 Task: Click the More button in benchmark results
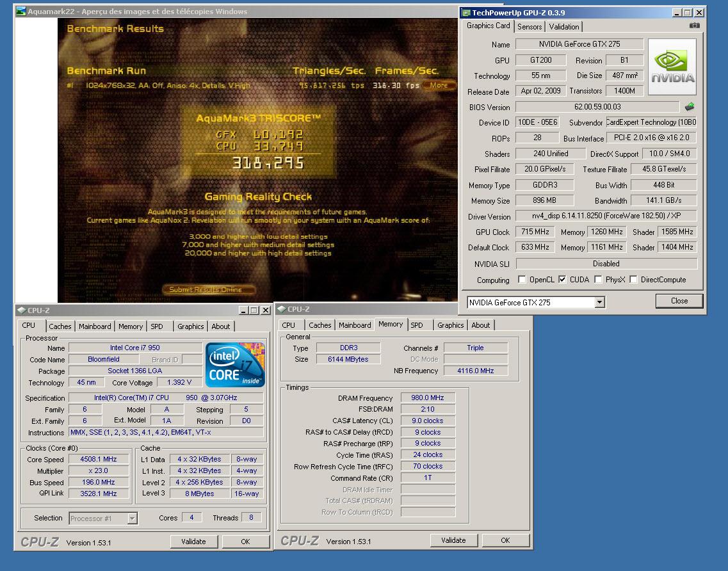[439, 85]
